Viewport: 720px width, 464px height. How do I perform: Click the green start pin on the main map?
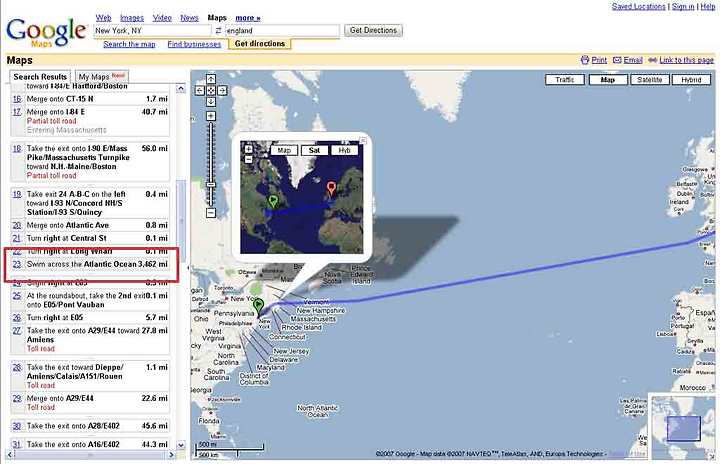pyautogui.click(x=259, y=306)
